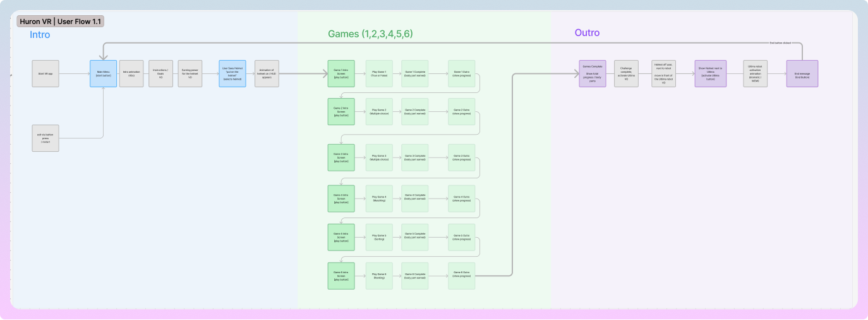Select the 'Ultima robot activation animation' node
This screenshot has width=868, height=320.
click(756, 73)
